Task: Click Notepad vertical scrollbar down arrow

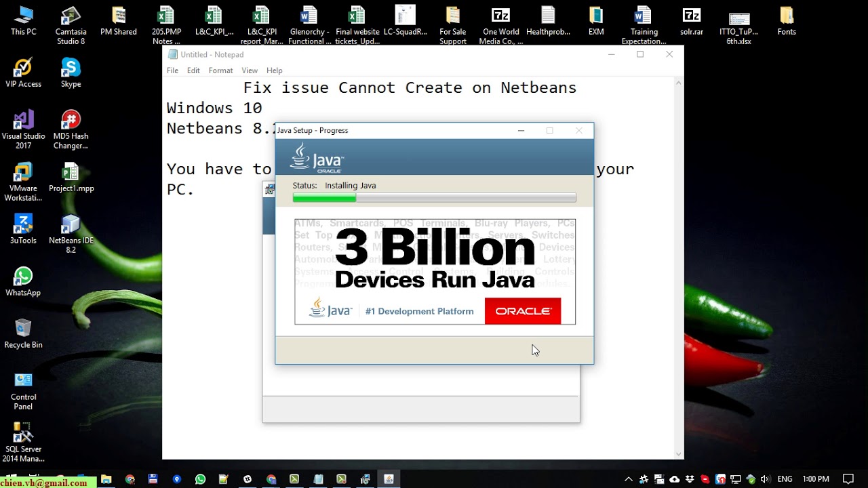Action: pos(679,454)
